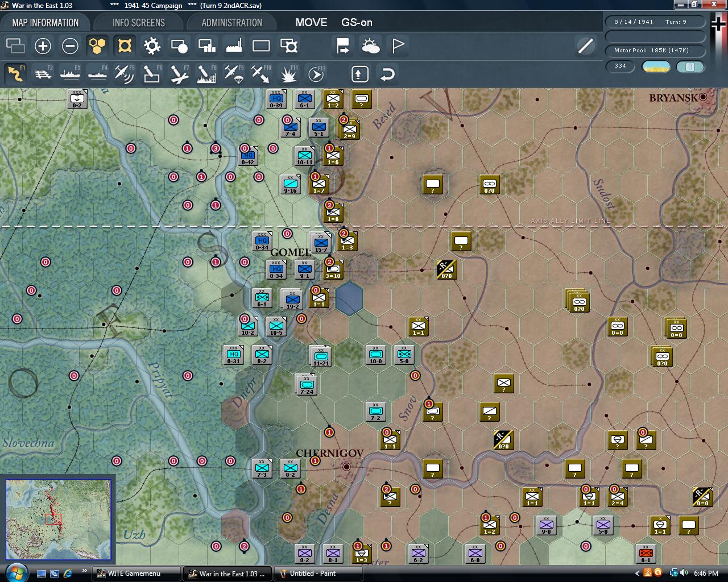Click the Motor Pool 185K readout
The image size is (728, 582).
click(656, 51)
